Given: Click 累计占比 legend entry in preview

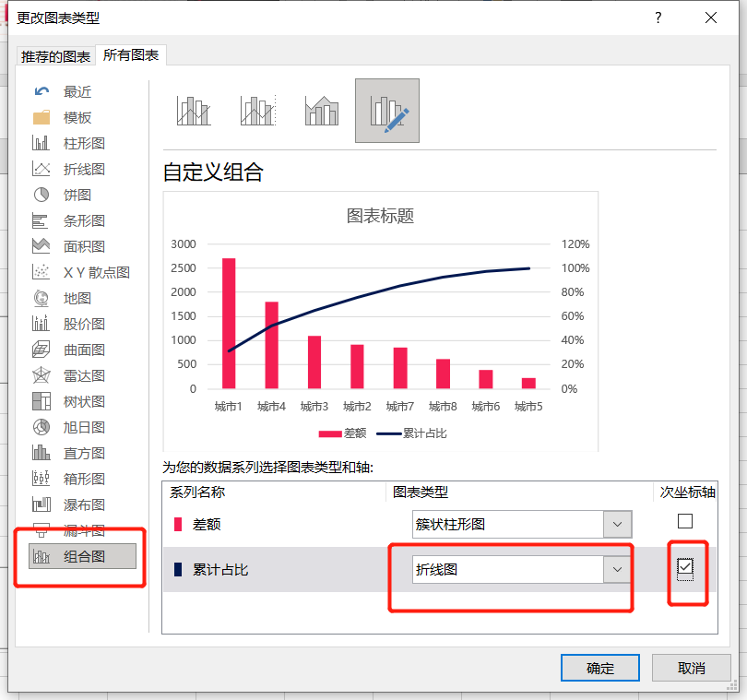Looking at the screenshot, I should click(x=411, y=433).
